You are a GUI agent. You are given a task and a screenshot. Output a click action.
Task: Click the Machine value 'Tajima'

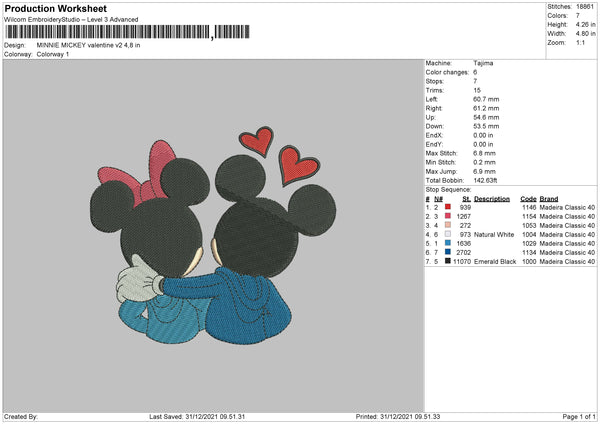click(x=483, y=63)
